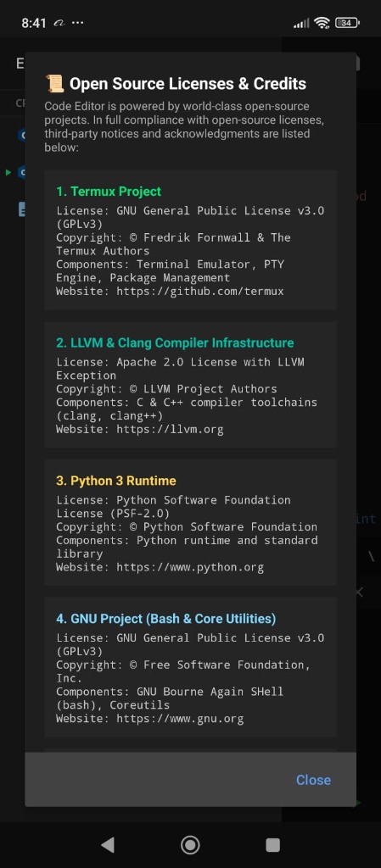Tap the '3. Python 3 Runtime' heading
This screenshot has width=381, height=868.
116,481
